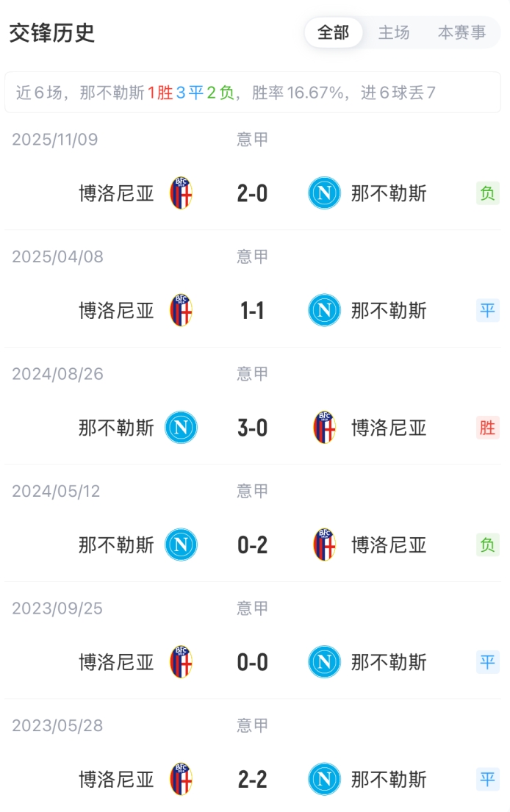510x812 pixels.
Task: Select the 全部 filter tab
Action: [x=334, y=33]
